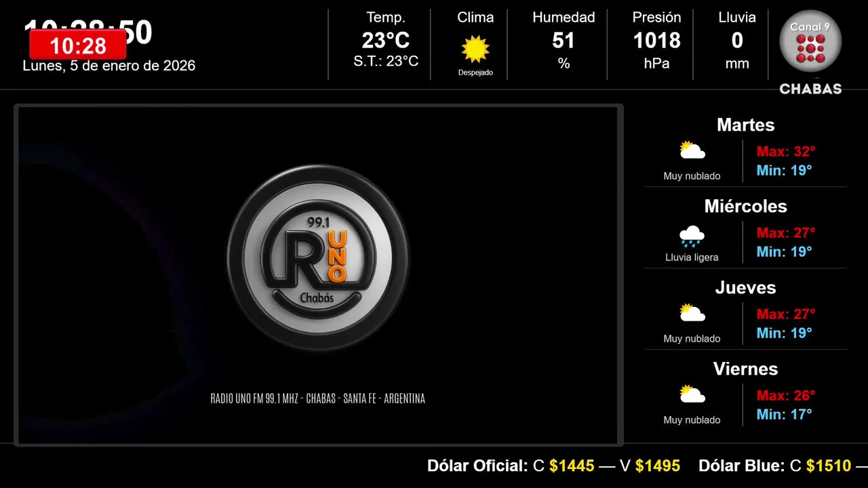The width and height of the screenshot is (868, 488).
Task: Click the sunny Despejado weather icon
Action: [x=475, y=49]
